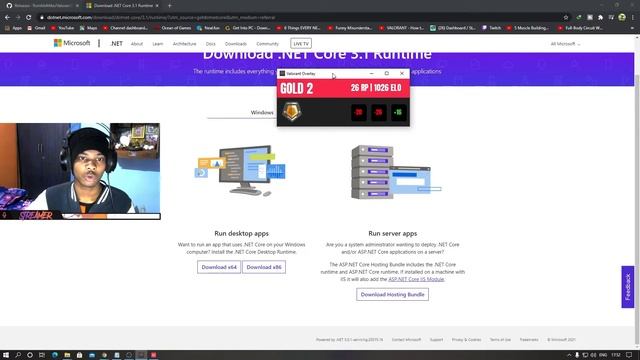Image resolution: width=640 pixels, height=360 pixels.
Task: Open the Community menu item
Action: [x=267, y=44]
